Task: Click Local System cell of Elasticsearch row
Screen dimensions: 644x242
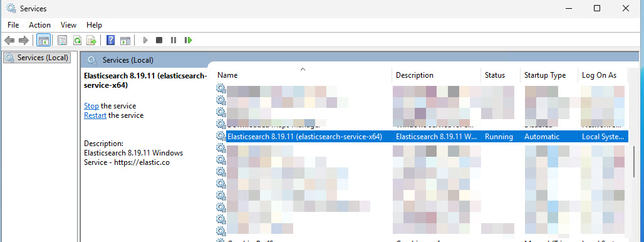Action: tap(603, 137)
